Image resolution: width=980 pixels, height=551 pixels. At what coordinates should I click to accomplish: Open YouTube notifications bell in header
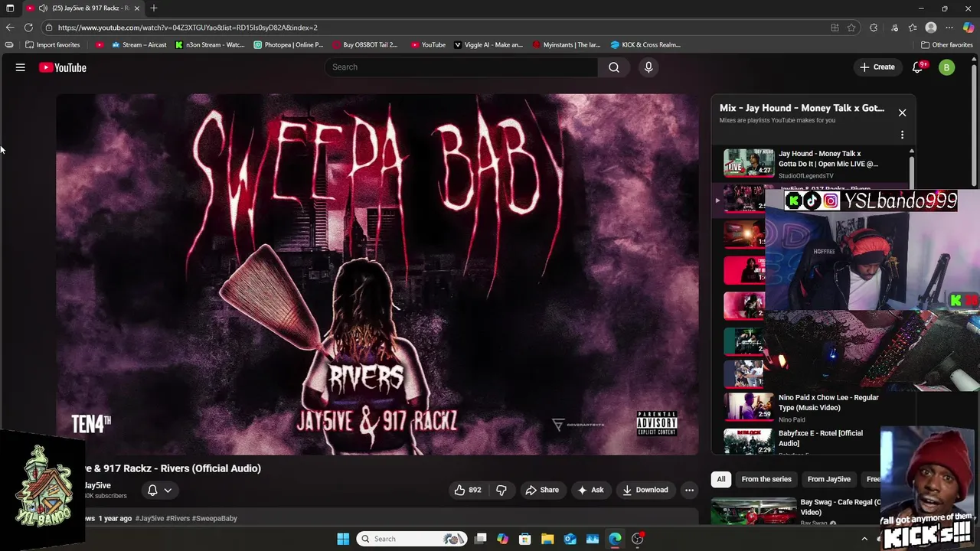pos(918,67)
